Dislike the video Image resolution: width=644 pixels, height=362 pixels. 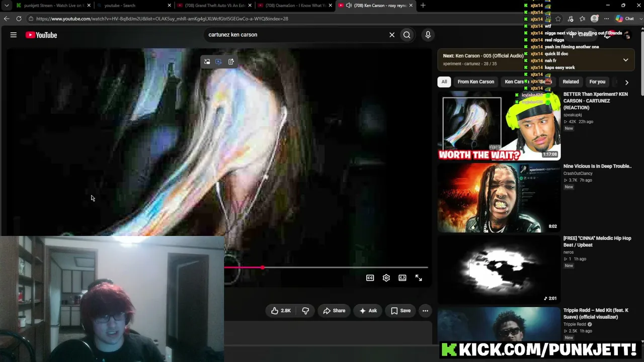pyautogui.click(x=305, y=311)
